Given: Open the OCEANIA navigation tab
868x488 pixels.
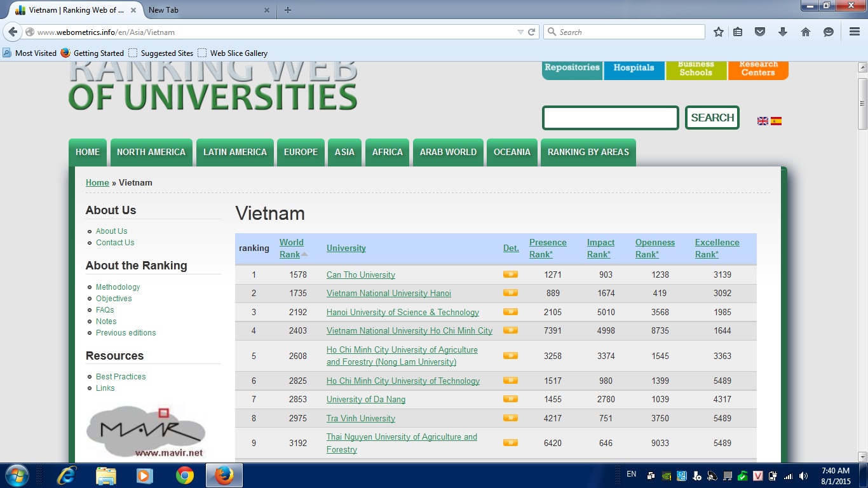Looking at the screenshot, I should (512, 152).
